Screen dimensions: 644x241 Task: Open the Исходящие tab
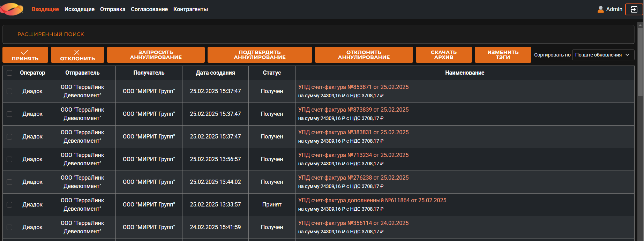pos(80,9)
